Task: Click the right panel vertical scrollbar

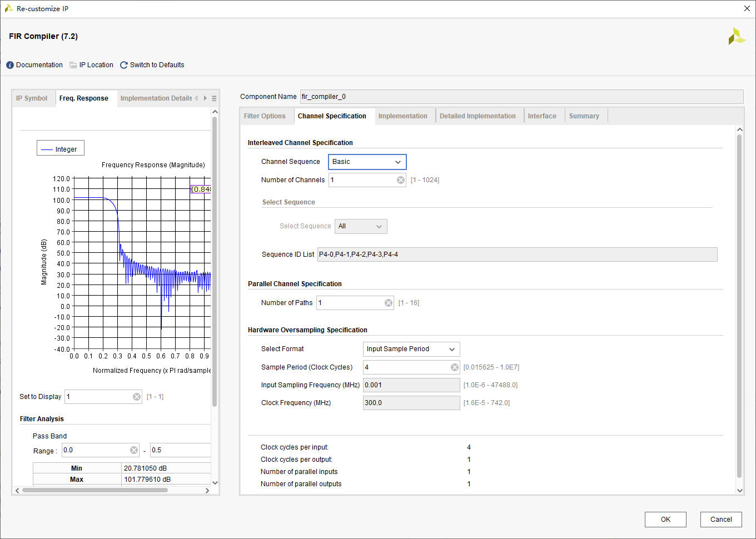Action: pyautogui.click(x=739, y=306)
